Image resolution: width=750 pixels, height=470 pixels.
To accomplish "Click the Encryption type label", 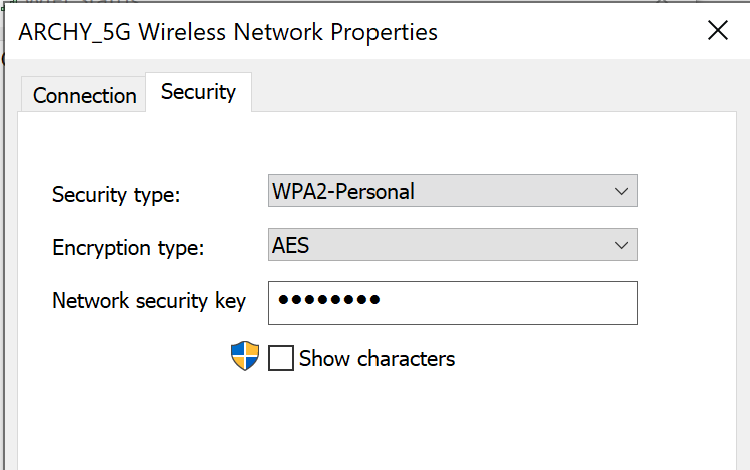I will 128,248.
